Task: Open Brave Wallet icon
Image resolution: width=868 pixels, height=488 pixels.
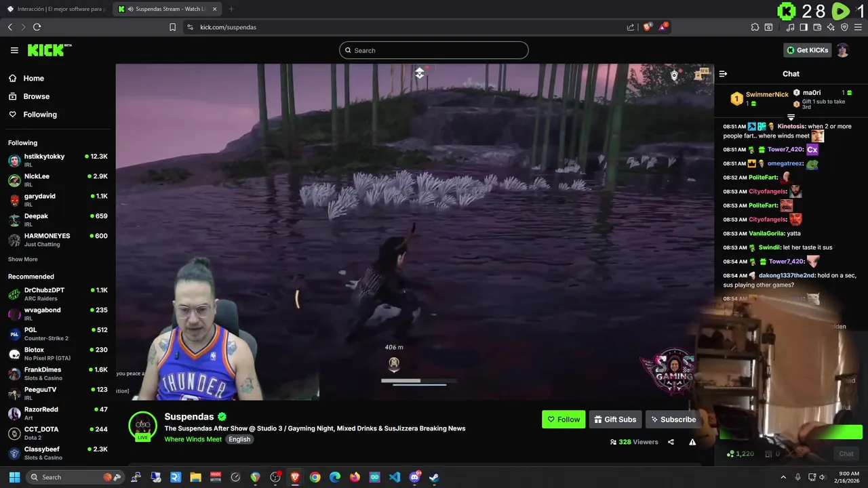Action: [817, 27]
